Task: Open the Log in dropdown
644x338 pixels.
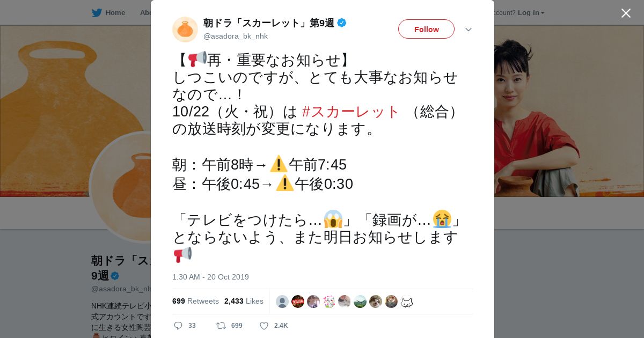Action: [x=531, y=12]
